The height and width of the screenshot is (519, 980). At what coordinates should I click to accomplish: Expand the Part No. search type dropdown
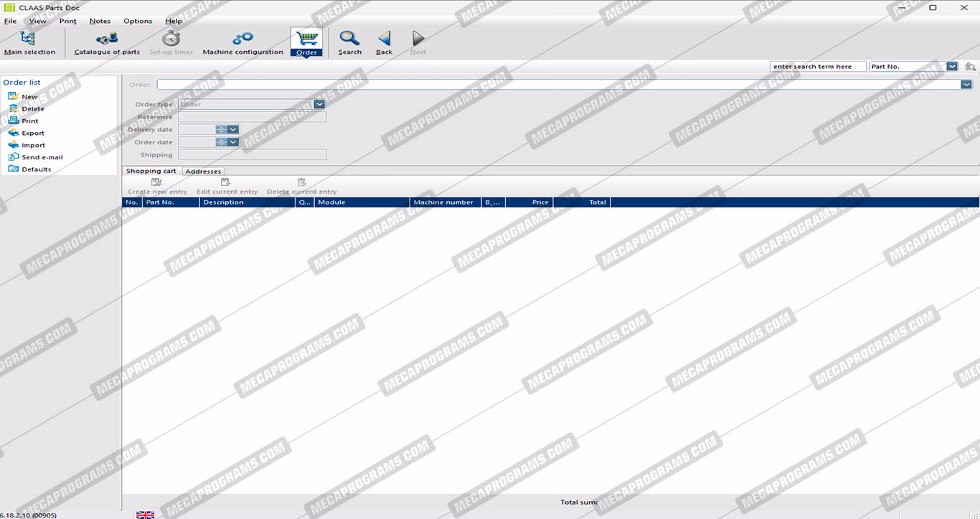tap(952, 67)
